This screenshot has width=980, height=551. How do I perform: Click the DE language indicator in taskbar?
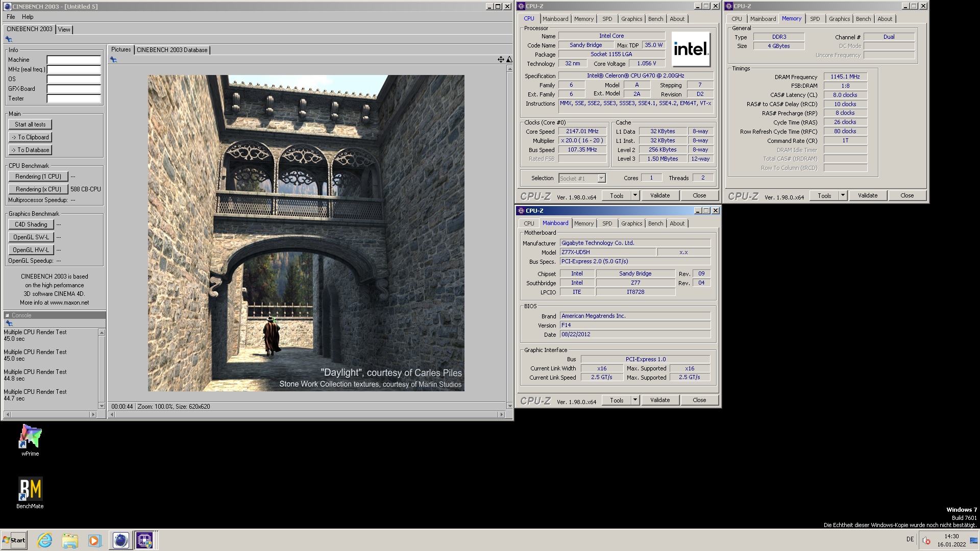(x=910, y=539)
